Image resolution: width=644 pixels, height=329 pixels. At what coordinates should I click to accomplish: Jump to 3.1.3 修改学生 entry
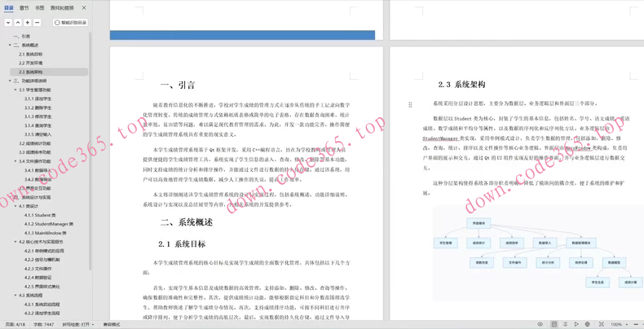pyautogui.click(x=37, y=116)
